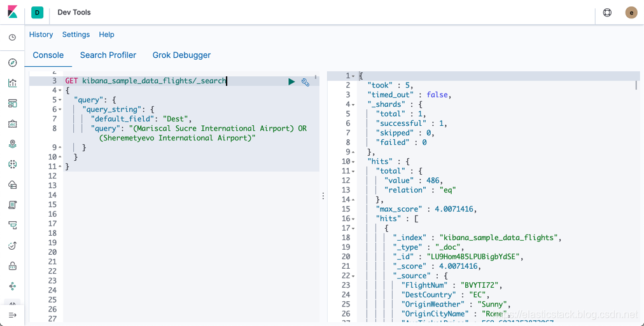Collapse the query block at line 5
This screenshot has width=644, height=326.
click(x=60, y=100)
